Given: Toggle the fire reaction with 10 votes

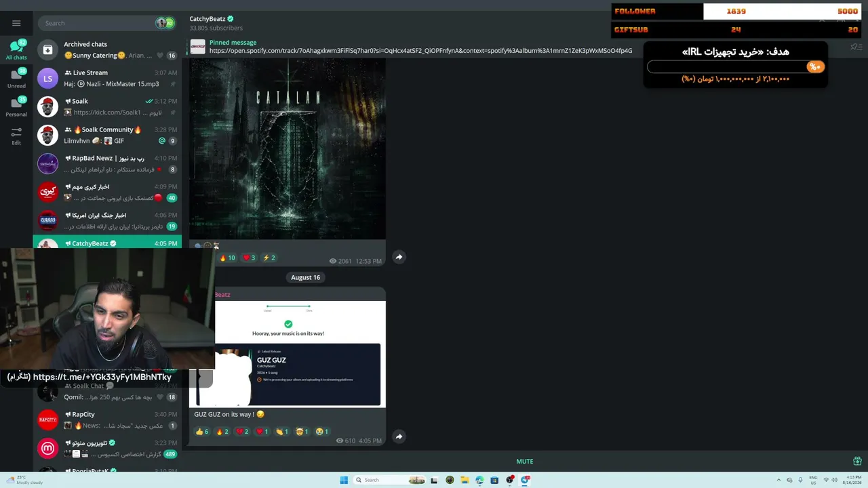Looking at the screenshot, I should (227, 258).
